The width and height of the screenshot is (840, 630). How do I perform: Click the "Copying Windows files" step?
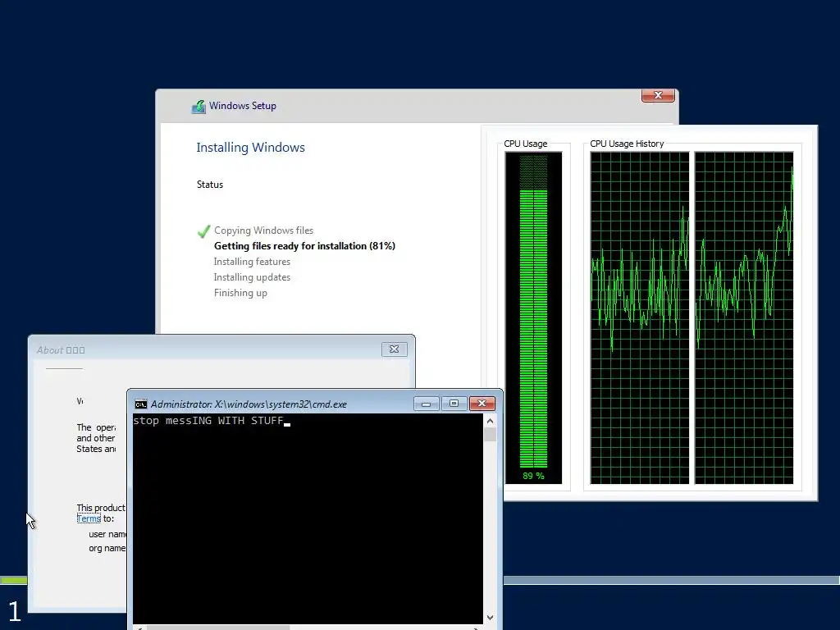[x=263, y=231]
